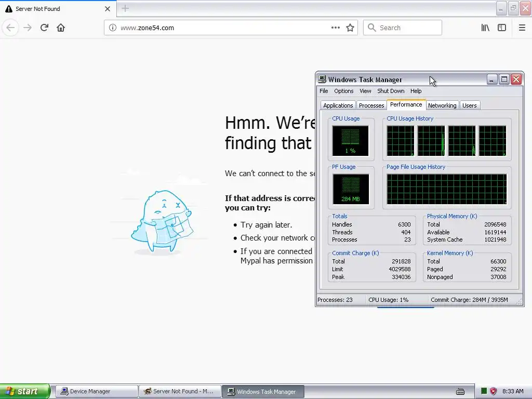Open the Options menu in Task Manager
This screenshot has width=532, height=399.
pyautogui.click(x=344, y=91)
